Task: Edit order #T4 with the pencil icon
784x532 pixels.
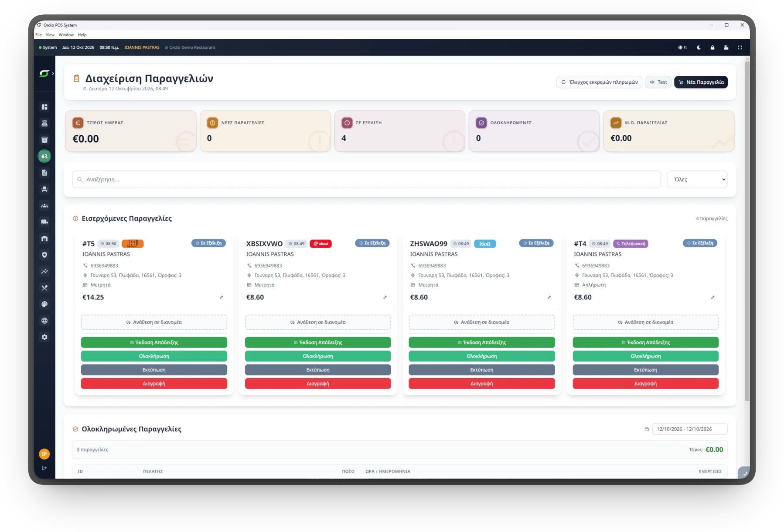Action: 713,297
